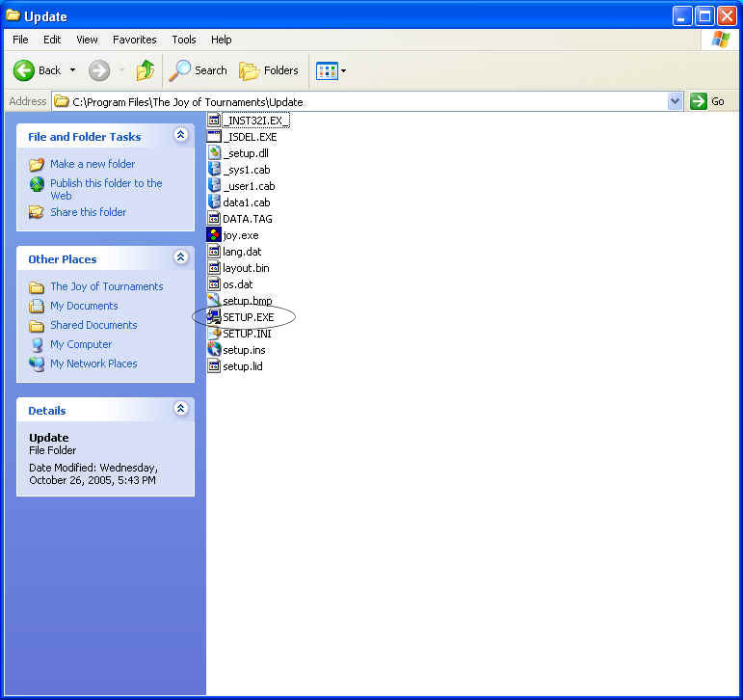
Task: Select the data1.cab cabinet file
Action: click(x=246, y=202)
